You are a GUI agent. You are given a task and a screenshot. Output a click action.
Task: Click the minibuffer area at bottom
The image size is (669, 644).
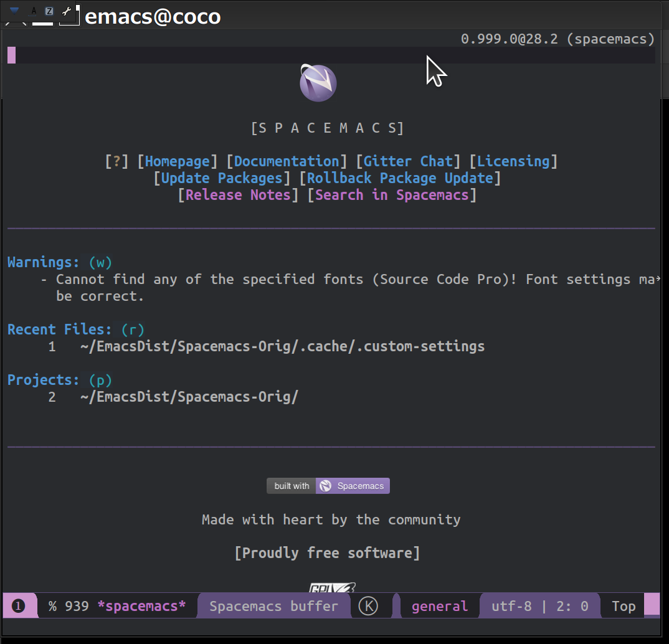click(331, 627)
